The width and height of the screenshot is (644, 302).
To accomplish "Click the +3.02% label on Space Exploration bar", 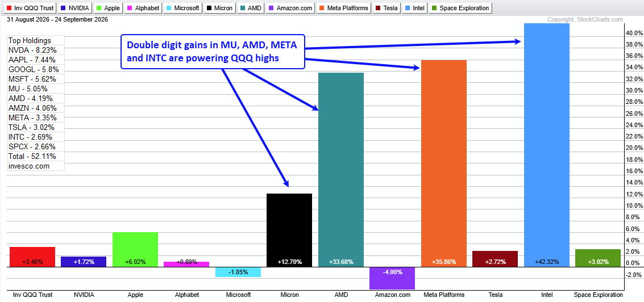I will 597,262.
